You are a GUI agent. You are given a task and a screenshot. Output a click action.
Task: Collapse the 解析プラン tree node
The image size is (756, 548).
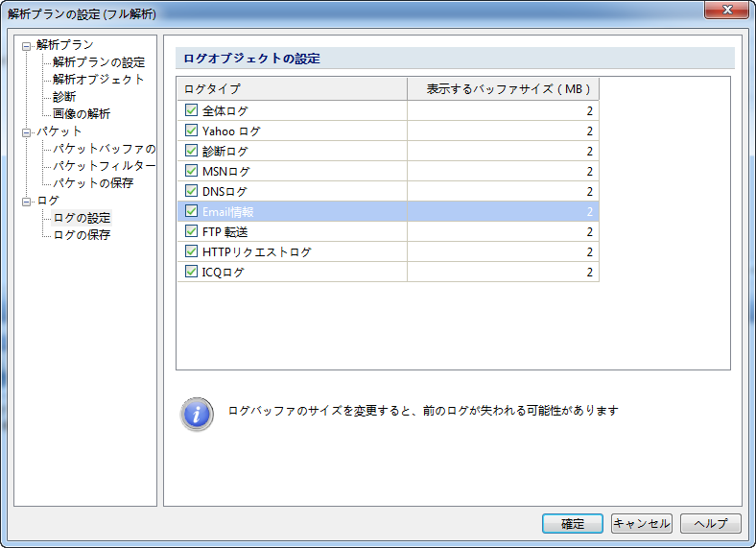[27, 45]
